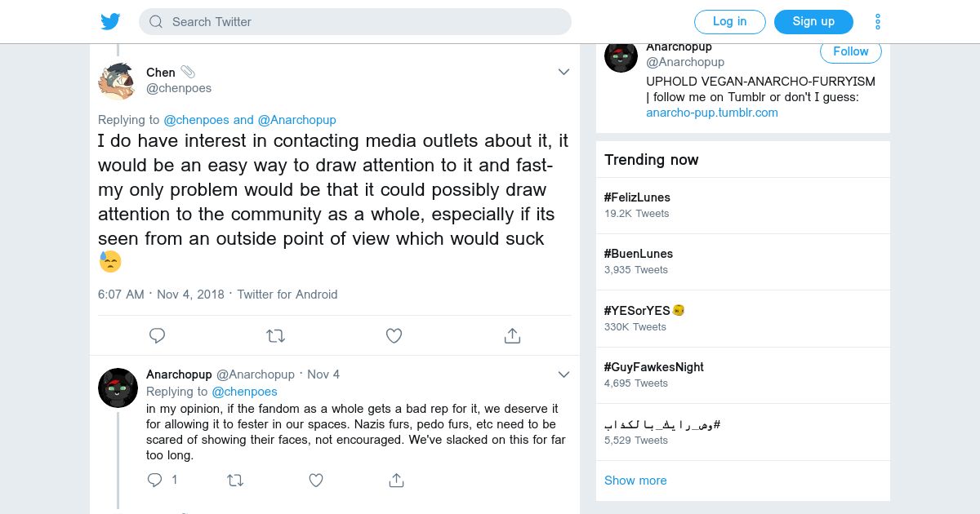Open Chen's profile avatar
Image resolution: width=980 pixels, height=514 pixels.
[117, 81]
